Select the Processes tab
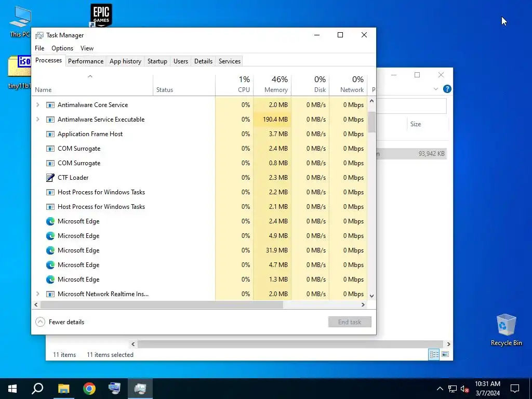The width and height of the screenshot is (532, 399). coord(48,60)
